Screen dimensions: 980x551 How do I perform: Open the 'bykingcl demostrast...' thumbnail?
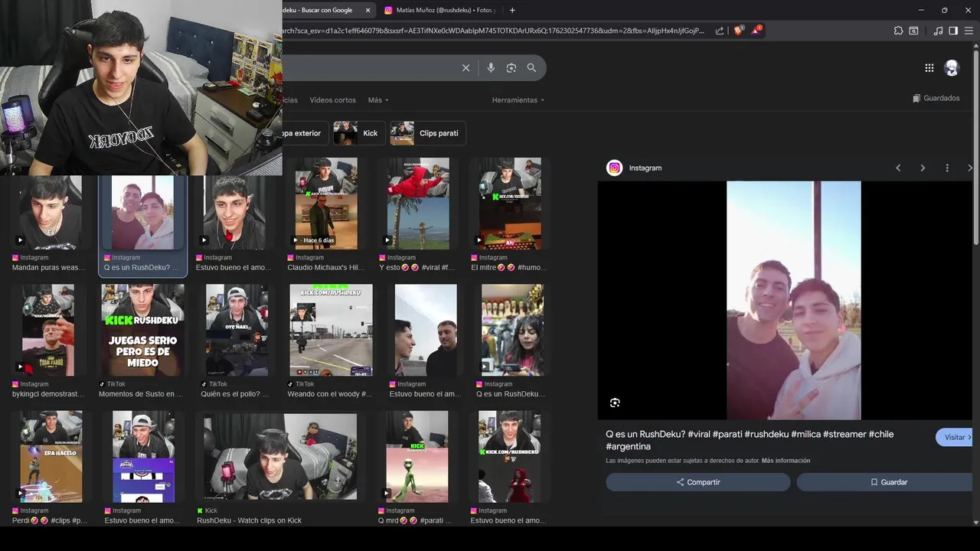pos(48,330)
